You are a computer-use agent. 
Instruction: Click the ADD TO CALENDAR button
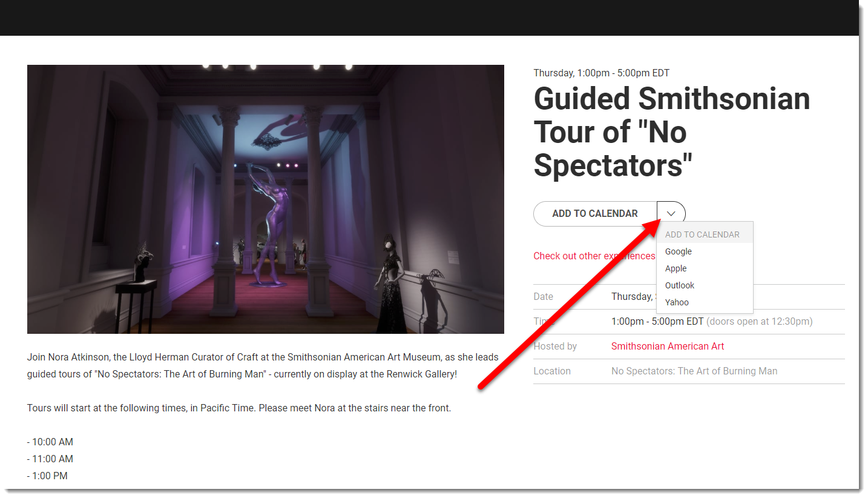pyautogui.click(x=595, y=214)
